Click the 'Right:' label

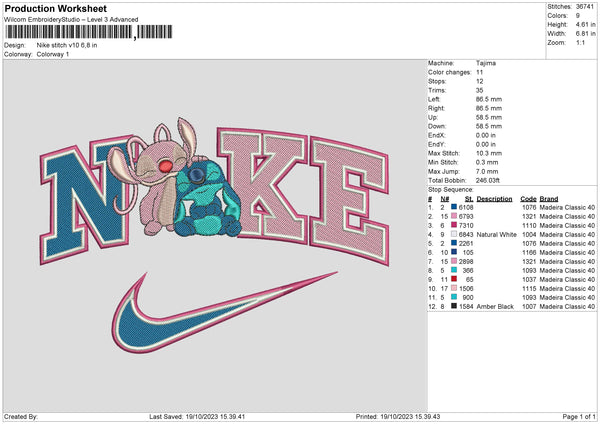click(x=436, y=108)
